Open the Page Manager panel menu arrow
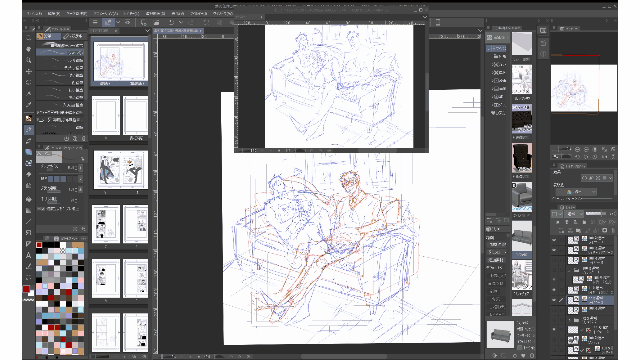Screen dimensions: 640x360 [147, 31]
